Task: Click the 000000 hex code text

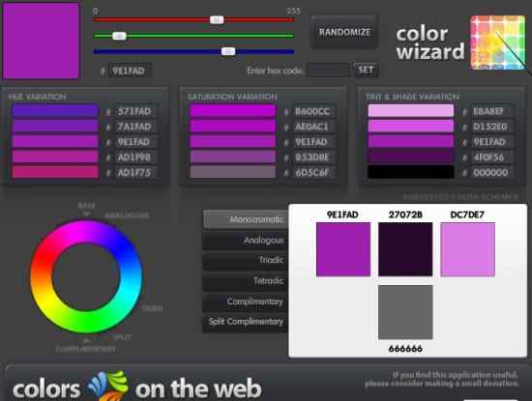Action: pyautogui.click(x=490, y=173)
